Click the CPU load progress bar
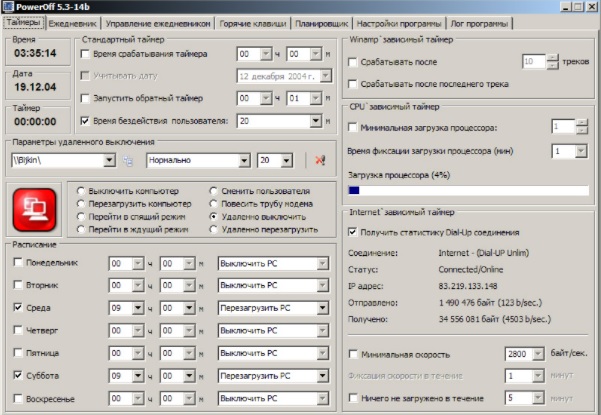The width and height of the screenshot is (601, 415). [x=468, y=190]
